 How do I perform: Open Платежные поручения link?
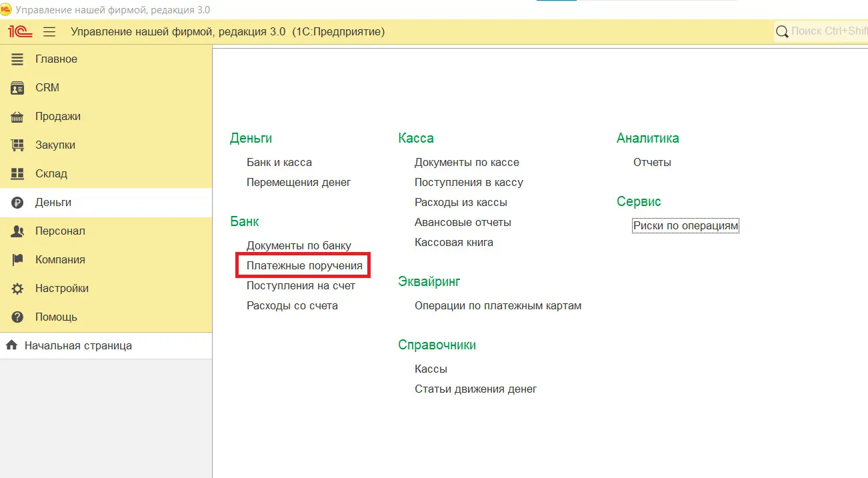(x=304, y=266)
